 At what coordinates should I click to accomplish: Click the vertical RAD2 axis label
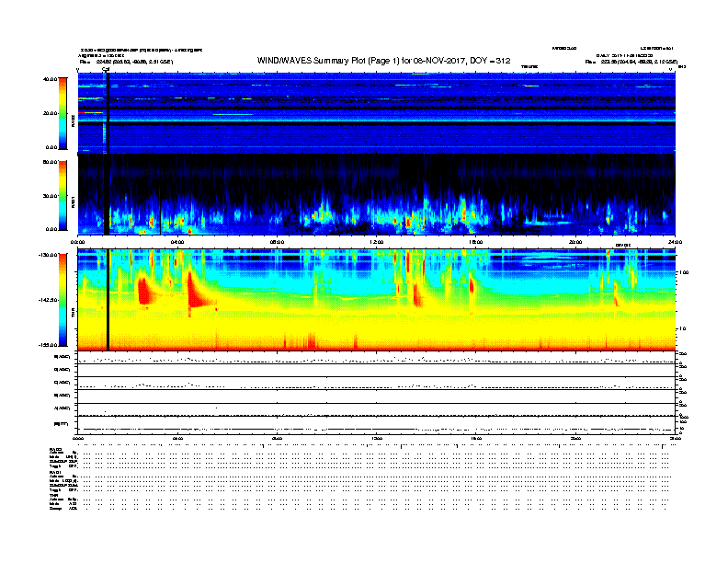[x=74, y=121]
